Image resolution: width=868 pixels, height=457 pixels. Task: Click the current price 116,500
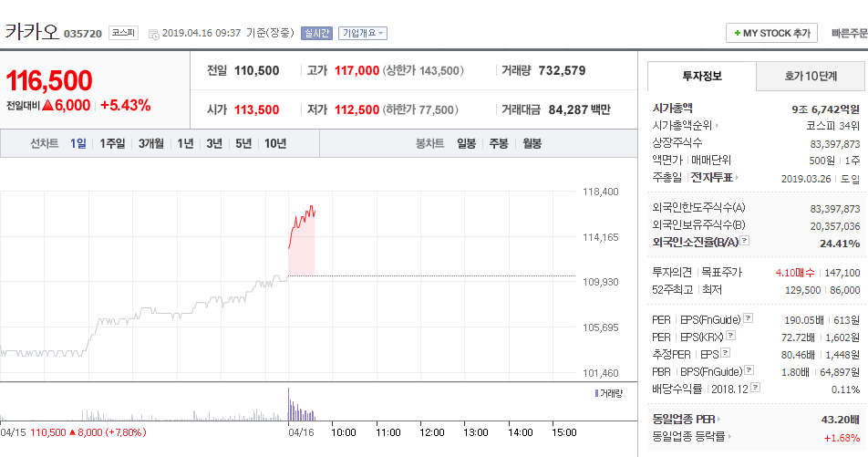tap(49, 81)
